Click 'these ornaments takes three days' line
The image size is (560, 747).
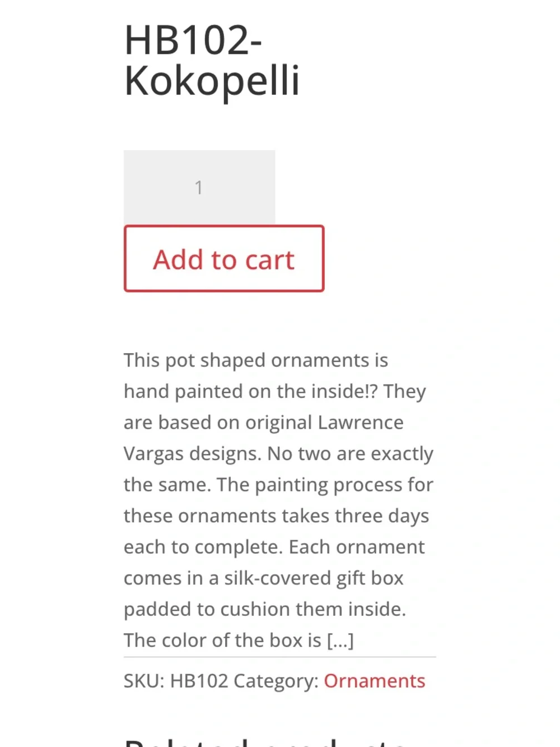(277, 516)
